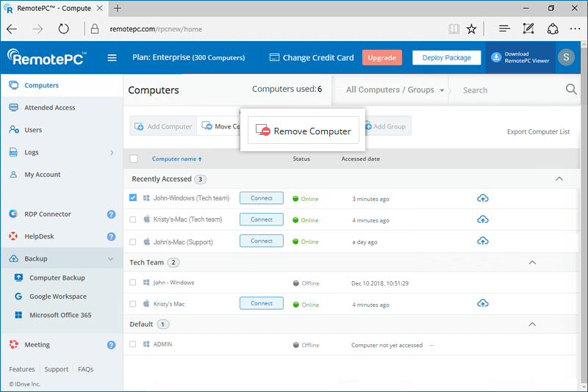Click cloud upload icon for John-Windows (Tech team)
Image resolution: width=588 pixels, height=392 pixels.
[483, 198]
